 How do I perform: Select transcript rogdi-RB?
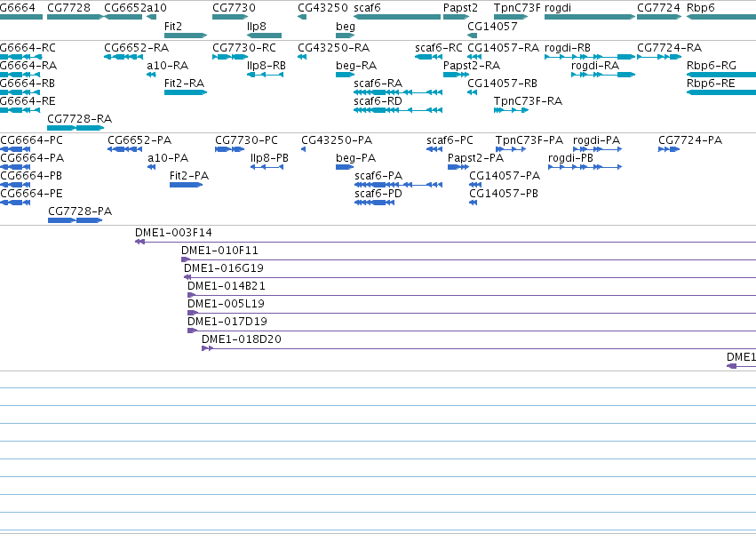tap(590, 57)
